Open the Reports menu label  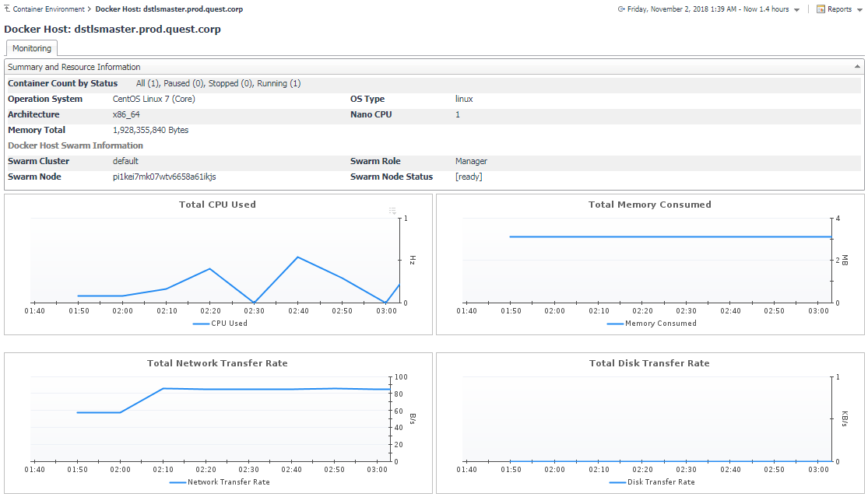click(839, 9)
